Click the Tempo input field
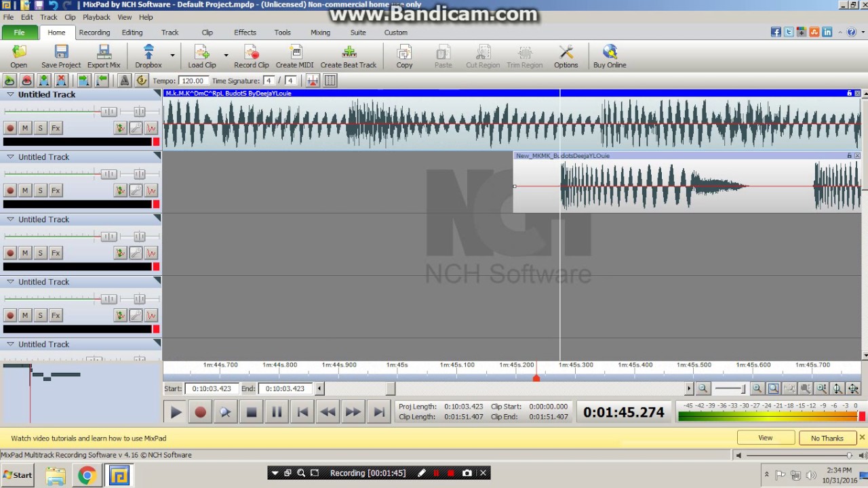868x488 pixels. tap(193, 81)
